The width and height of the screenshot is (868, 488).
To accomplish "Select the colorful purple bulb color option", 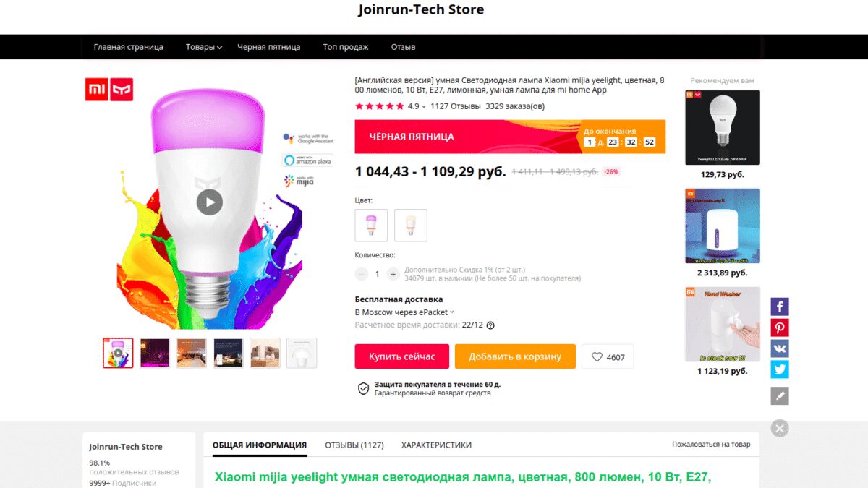I will [371, 225].
